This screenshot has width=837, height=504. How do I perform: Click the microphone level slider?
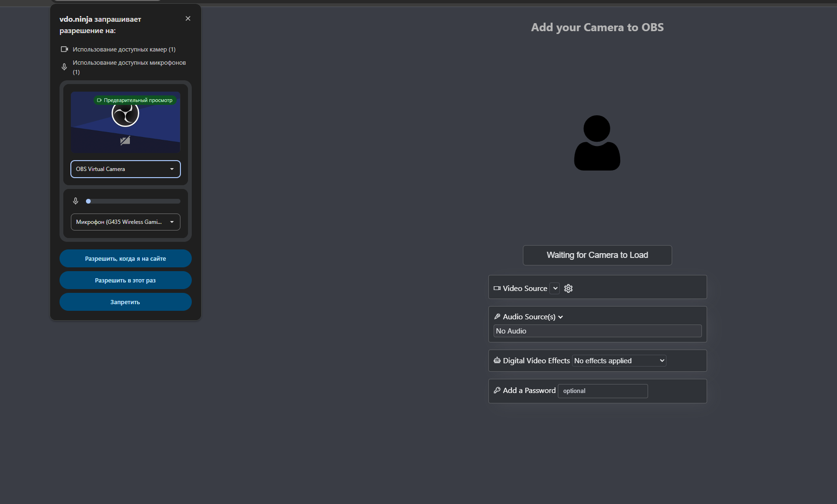(134, 201)
